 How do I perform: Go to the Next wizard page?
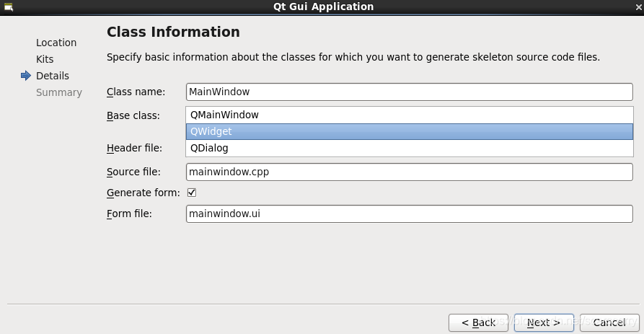(544, 322)
